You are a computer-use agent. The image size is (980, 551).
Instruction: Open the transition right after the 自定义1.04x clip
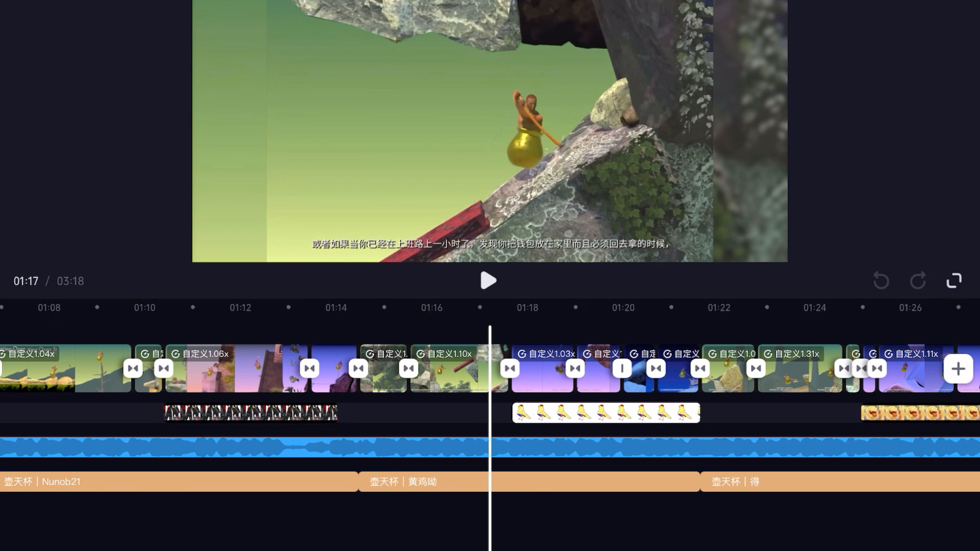pyautogui.click(x=133, y=369)
